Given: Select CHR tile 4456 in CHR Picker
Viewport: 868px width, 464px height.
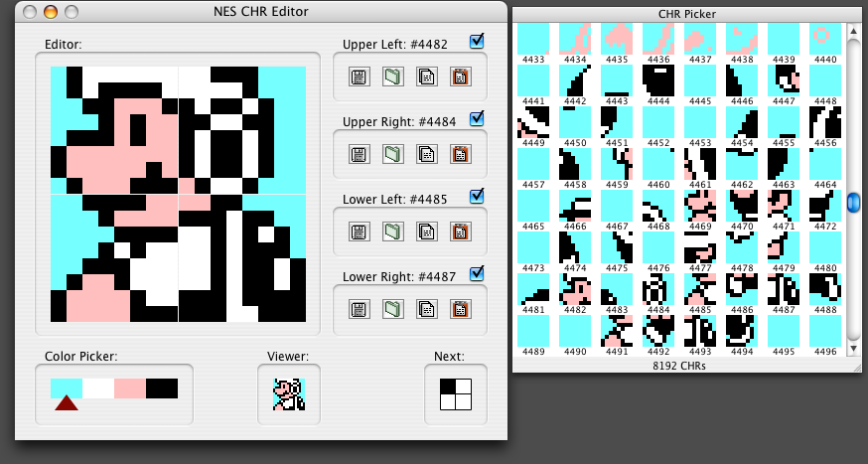Looking at the screenshot, I should [x=825, y=122].
